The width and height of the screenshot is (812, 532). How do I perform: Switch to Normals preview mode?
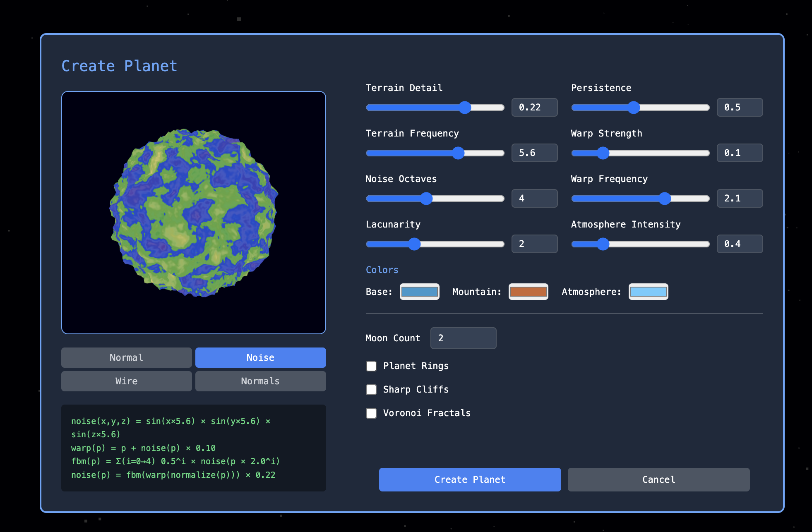[x=260, y=381]
